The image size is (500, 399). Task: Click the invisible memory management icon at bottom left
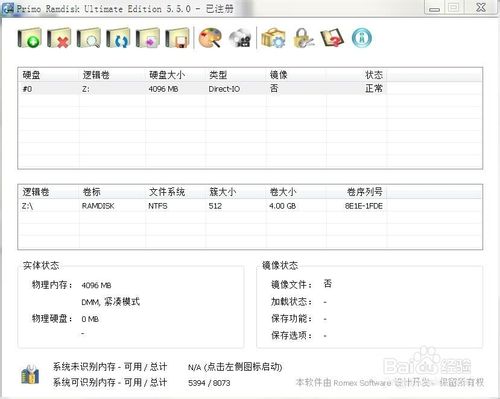(30, 375)
